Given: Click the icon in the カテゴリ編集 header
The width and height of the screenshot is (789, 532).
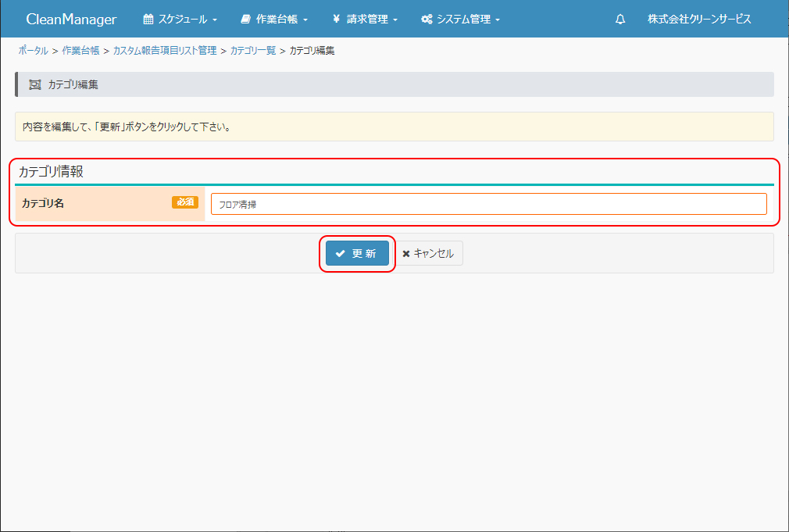Looking at the screenshot, I should coord(34,84).
